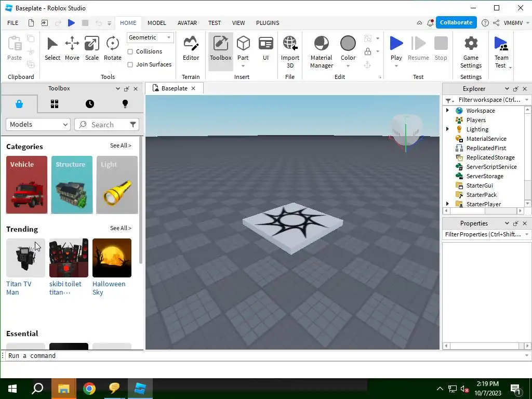Open Toolbox Marketplace tab
The image size is (532, 399).
(19, 104)
